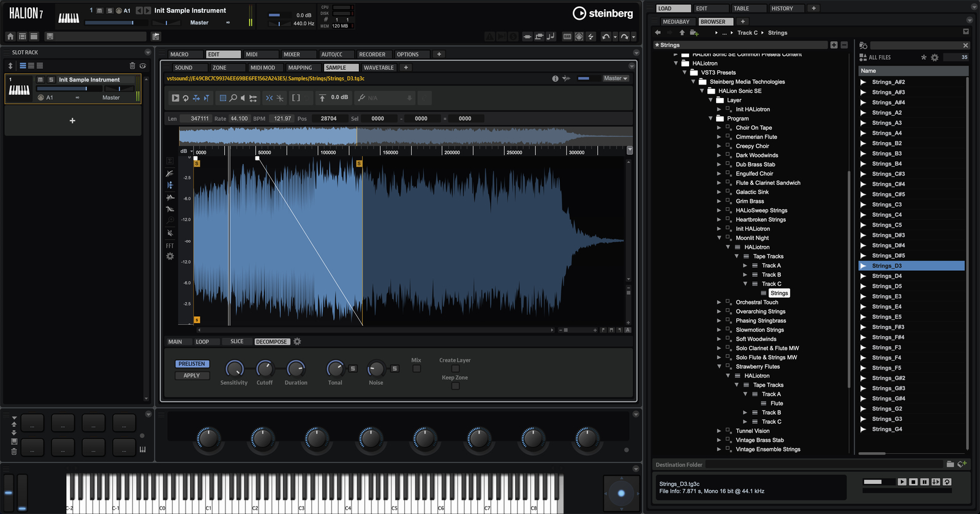The height and width of the screenshot is (514, 980).
Task: Click the wrench icon beside the N/A field
Action: coord(361,98)
